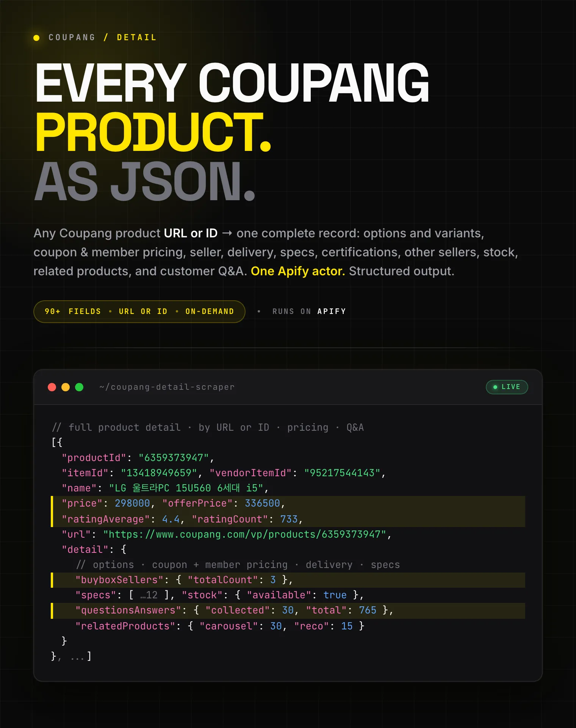Click the LIVE status badge
This screenshot has height=728, width=576.
tap(507, 387)
